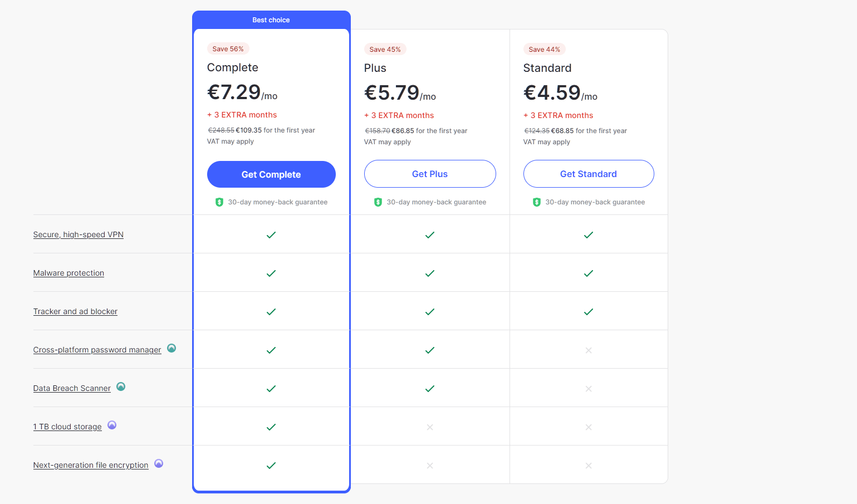Open the Malware protection feature link
857x504 pixels.
[68, 273]
